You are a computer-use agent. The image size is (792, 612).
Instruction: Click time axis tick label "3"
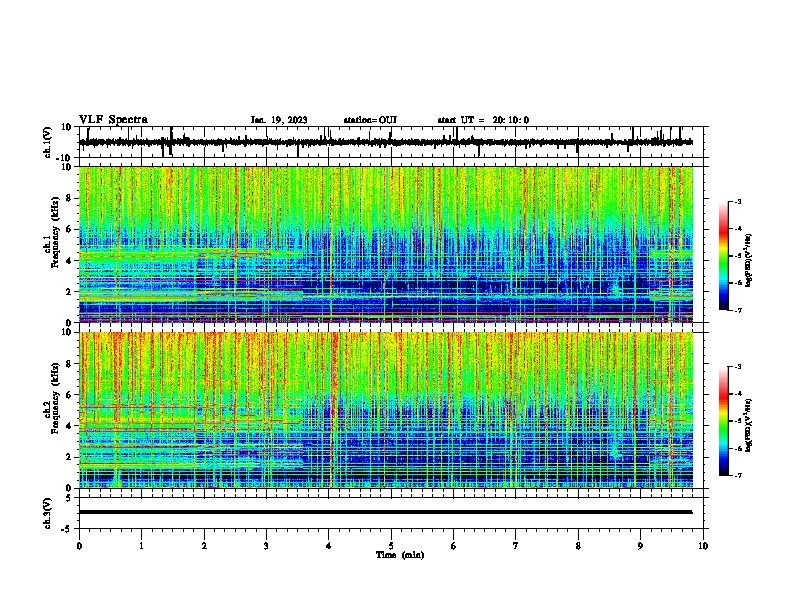[x=266, y=546]
